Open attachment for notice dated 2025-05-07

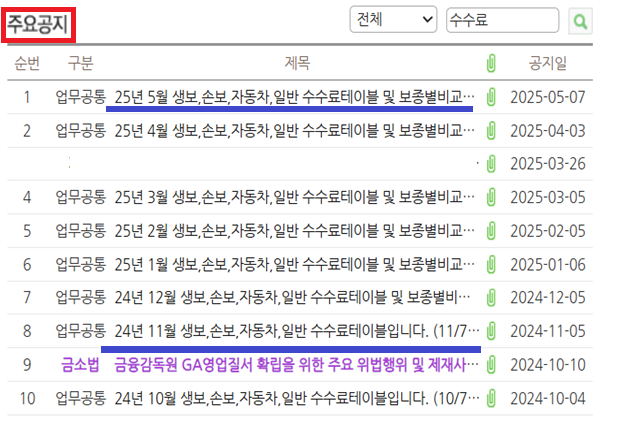491,97
